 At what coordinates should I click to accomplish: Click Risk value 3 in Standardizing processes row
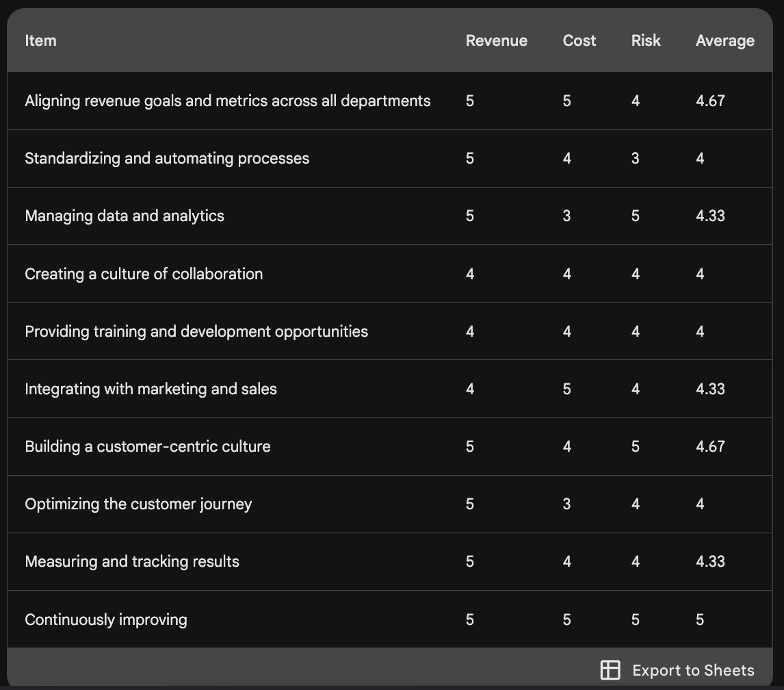tap(636, 158)
